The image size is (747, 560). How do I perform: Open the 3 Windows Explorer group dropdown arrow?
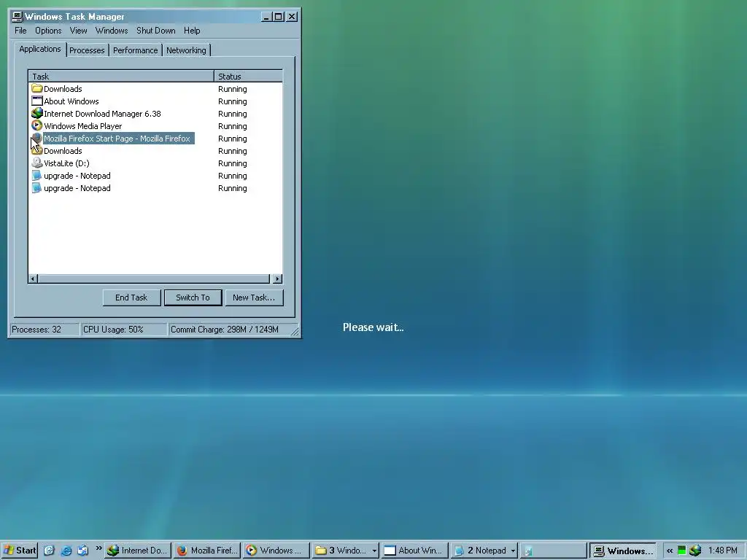(x=374, y=551)
